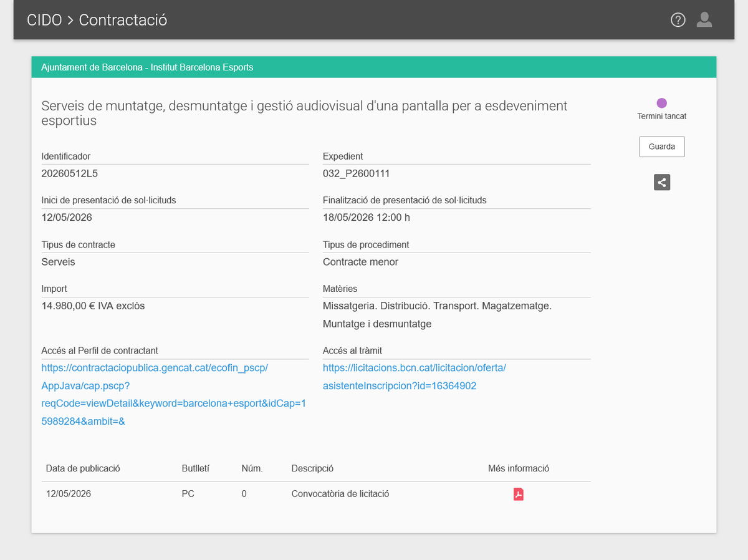Go to CIDO in the header breadcrumb
Image resolution: width=748 pixels, height=560 pixels.
pyautogui.click(x=44, y=20)
